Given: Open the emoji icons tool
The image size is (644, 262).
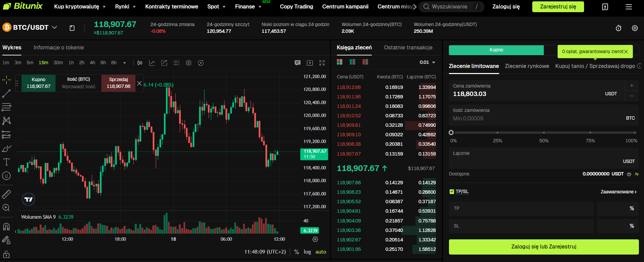Looking at the screenshot, I should (x=6, y=176).
